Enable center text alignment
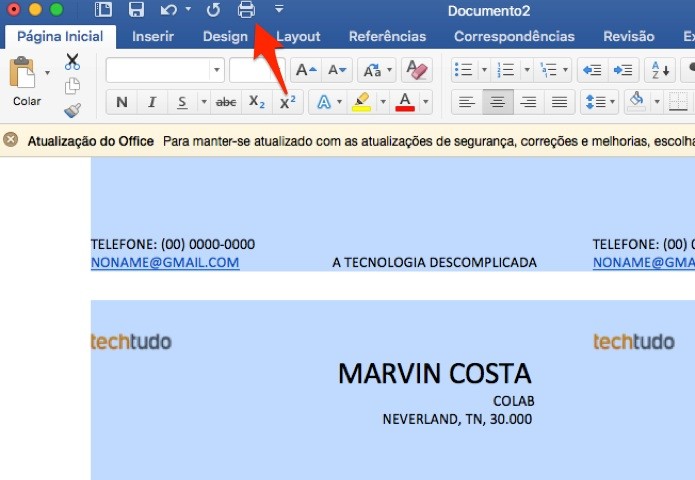Viewport: 695px width, 480px height. [x=496, y=102]
